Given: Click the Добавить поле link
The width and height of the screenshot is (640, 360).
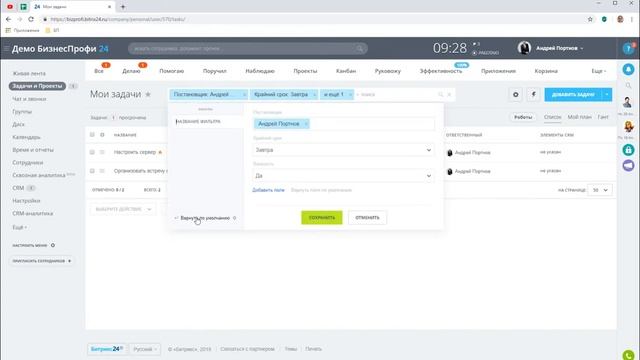Looking at the screenshot, I should click(x=268, y=190).
